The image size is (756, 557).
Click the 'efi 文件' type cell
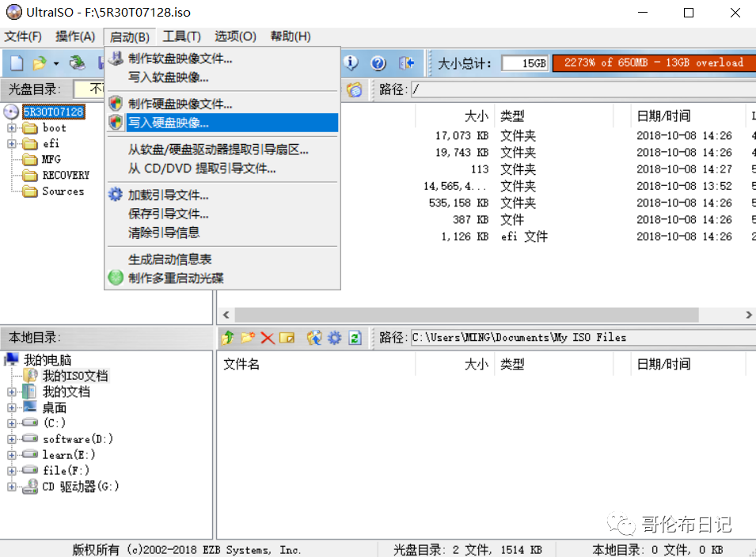click(x=524, y=237)
